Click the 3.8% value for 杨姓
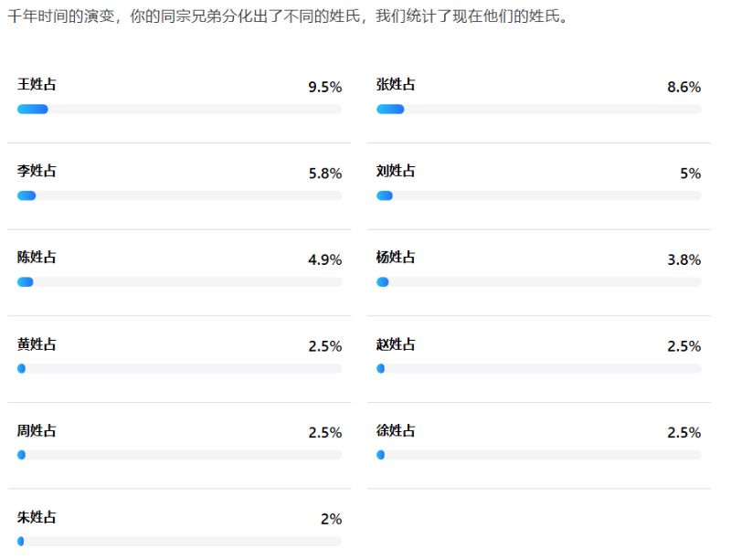 683,260
